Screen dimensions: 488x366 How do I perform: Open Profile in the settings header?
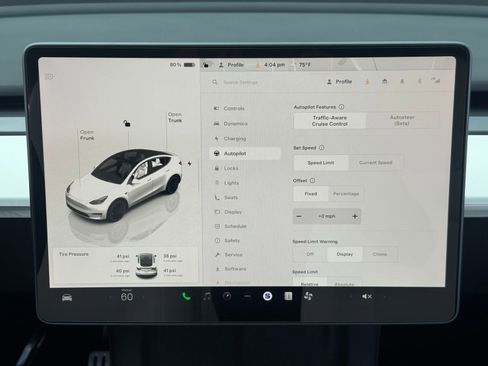(x=339, y=82)
